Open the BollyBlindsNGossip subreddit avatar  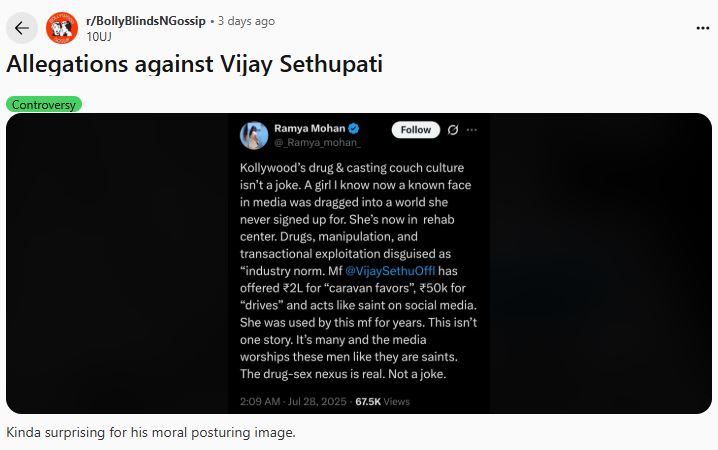point(62,27)
